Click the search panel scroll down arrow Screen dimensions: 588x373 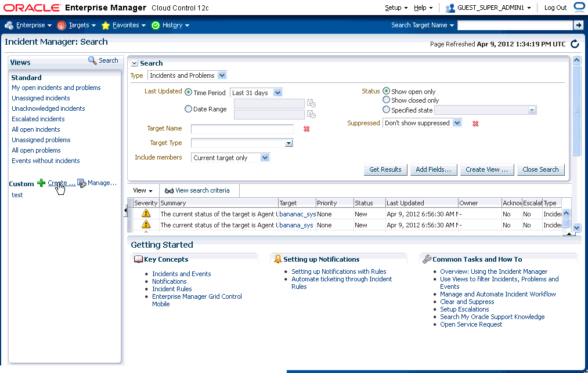577,227
